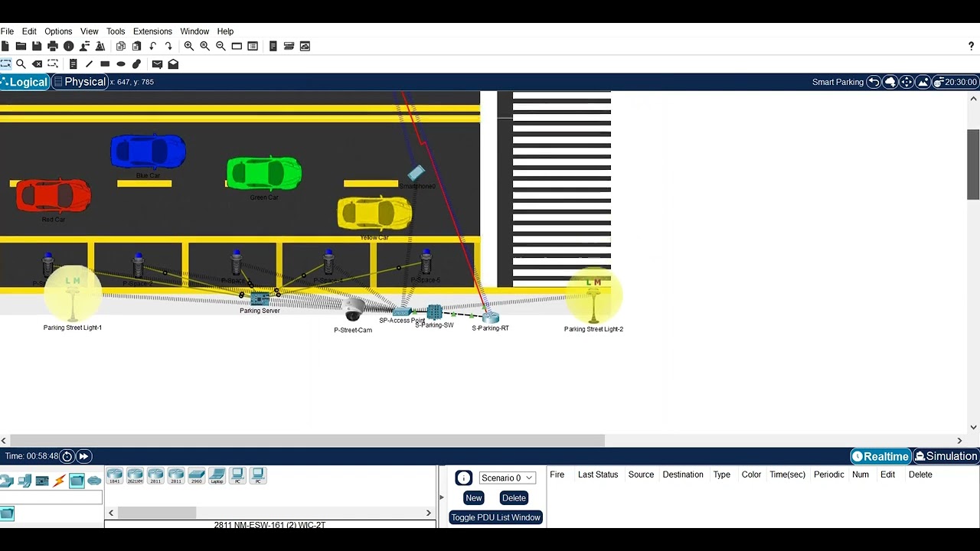Switch to Logical workspace view

coord(24,82)
